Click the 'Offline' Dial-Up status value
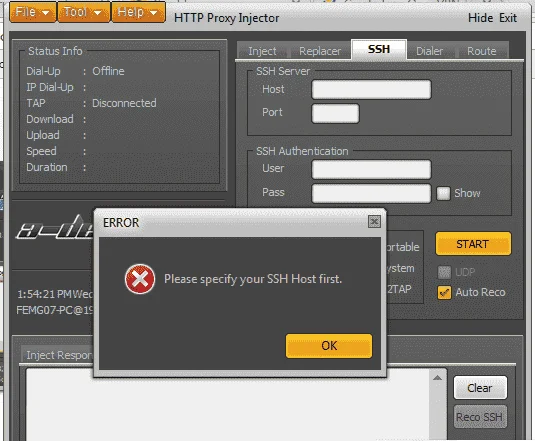This screenshot has height=441, width=535. coord(108,71)
